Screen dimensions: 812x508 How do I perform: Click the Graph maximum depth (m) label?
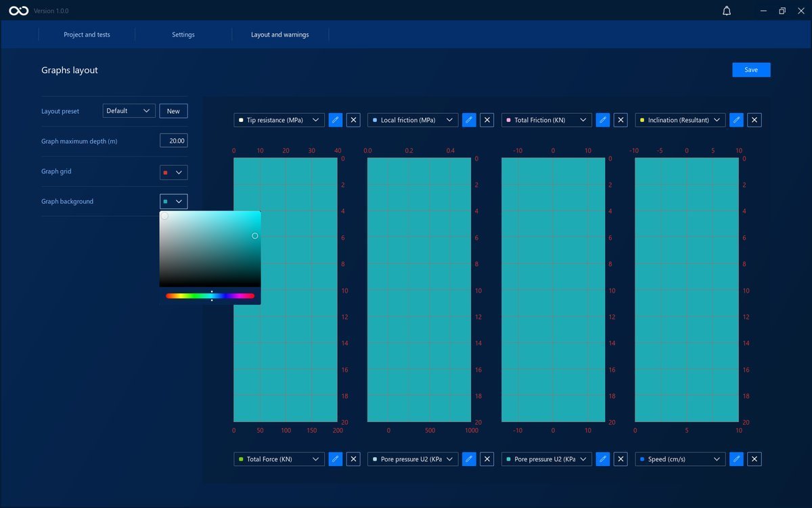79,142
